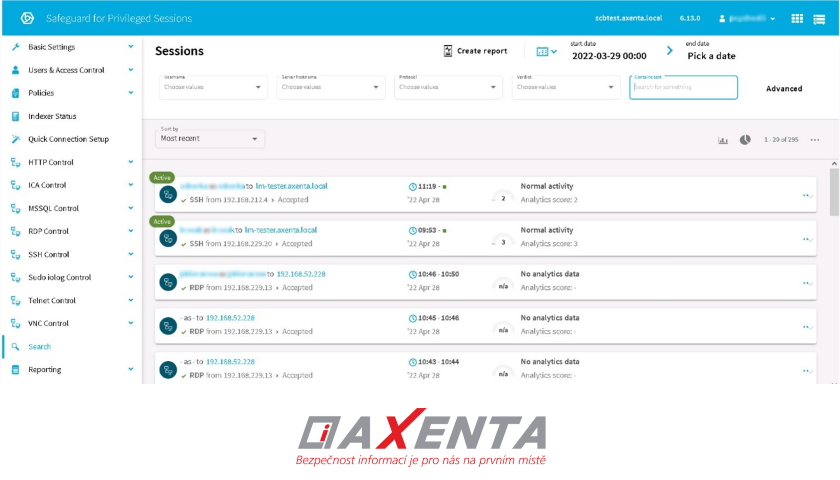
Task: Click the Reporting sidebar icon
Action: pyautogui.click(x=16, y=370)
